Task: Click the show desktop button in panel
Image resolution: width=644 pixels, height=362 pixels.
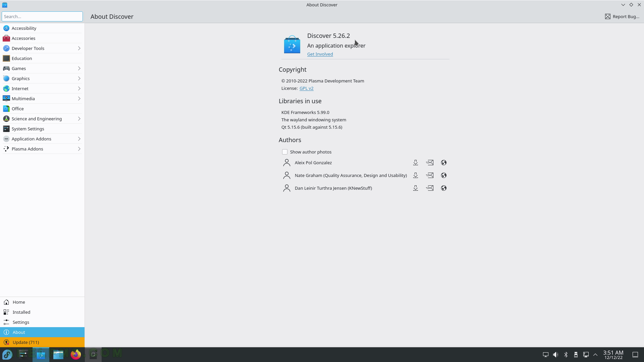Action: pos(635,355)
